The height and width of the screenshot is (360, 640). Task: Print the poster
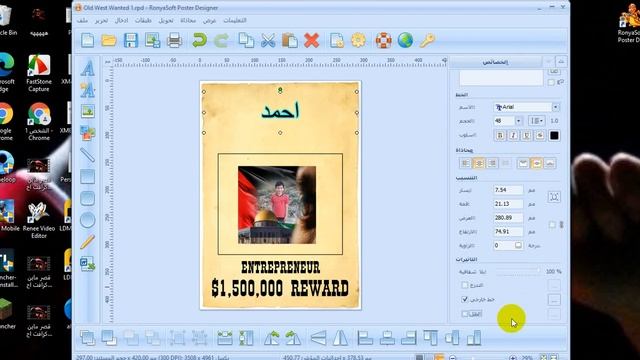[x=174, y=40]
